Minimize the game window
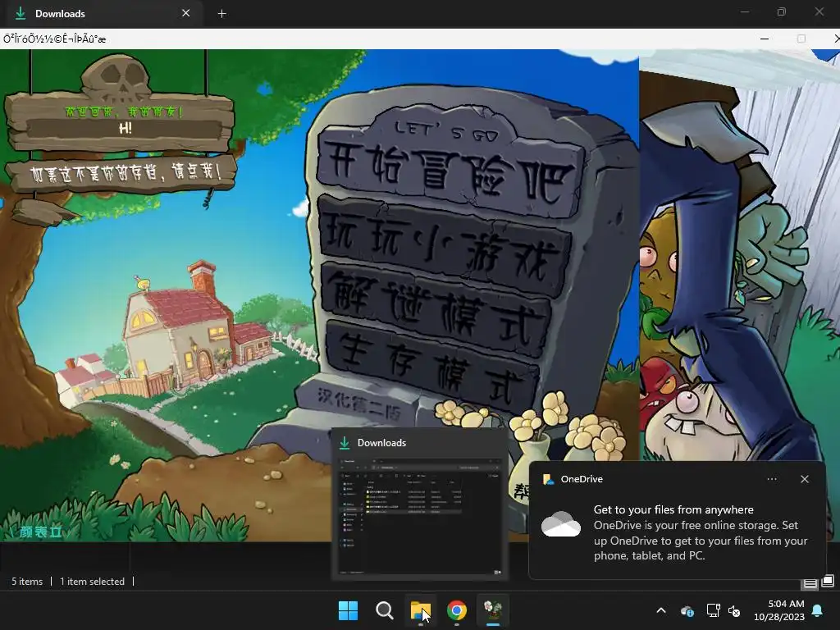Screen dimensions: 840x630 765,39
